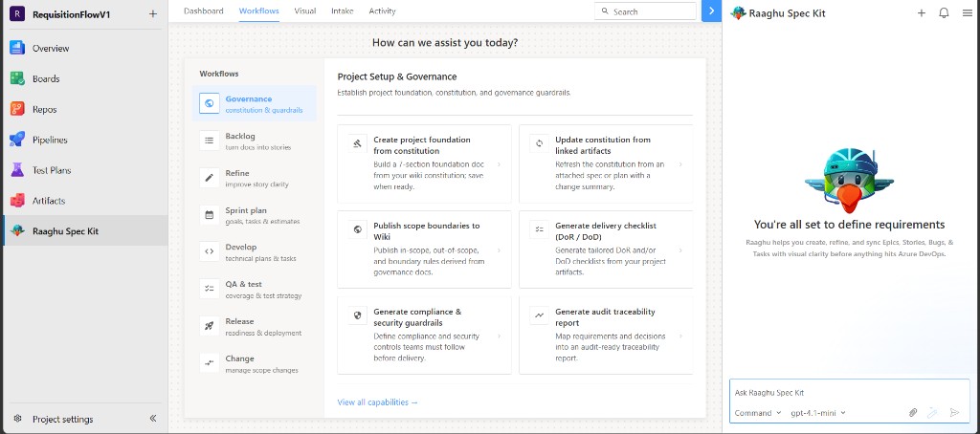
Task: Select the Change arrows icon
Action: [x=210, y=363]
